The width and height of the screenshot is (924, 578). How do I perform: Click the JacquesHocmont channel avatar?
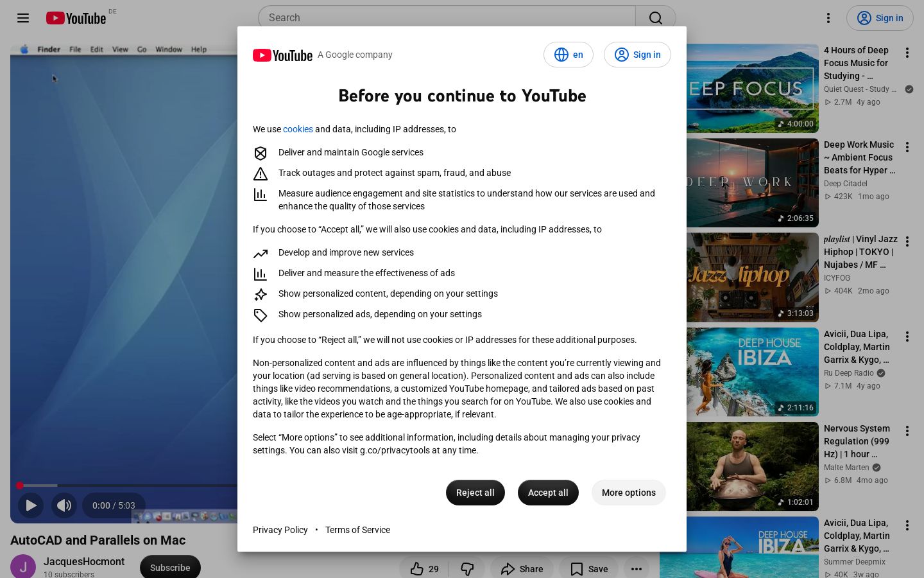pyautogui.click(x=23, y=567)
